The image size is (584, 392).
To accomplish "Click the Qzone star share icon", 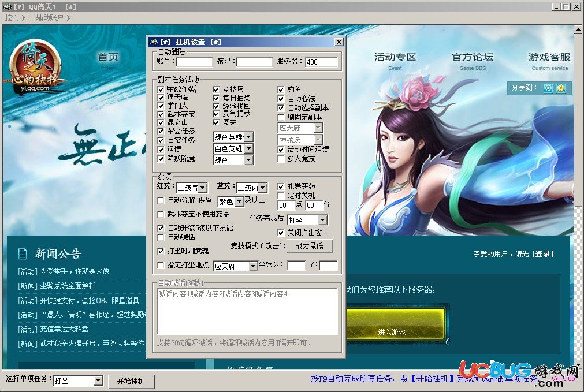I will tap(560, 88).
